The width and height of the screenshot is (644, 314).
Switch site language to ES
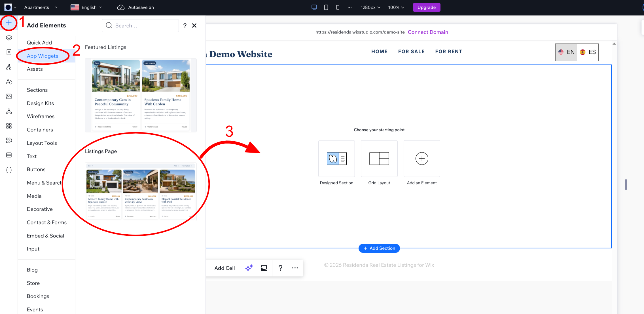click(588, 52)
